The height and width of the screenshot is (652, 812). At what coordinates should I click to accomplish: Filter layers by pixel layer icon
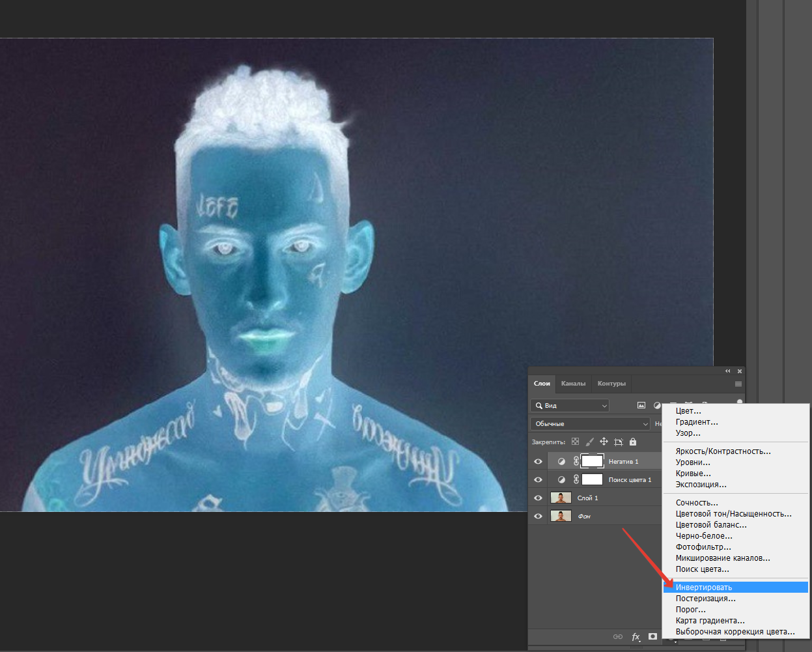[x=641, y=405]
